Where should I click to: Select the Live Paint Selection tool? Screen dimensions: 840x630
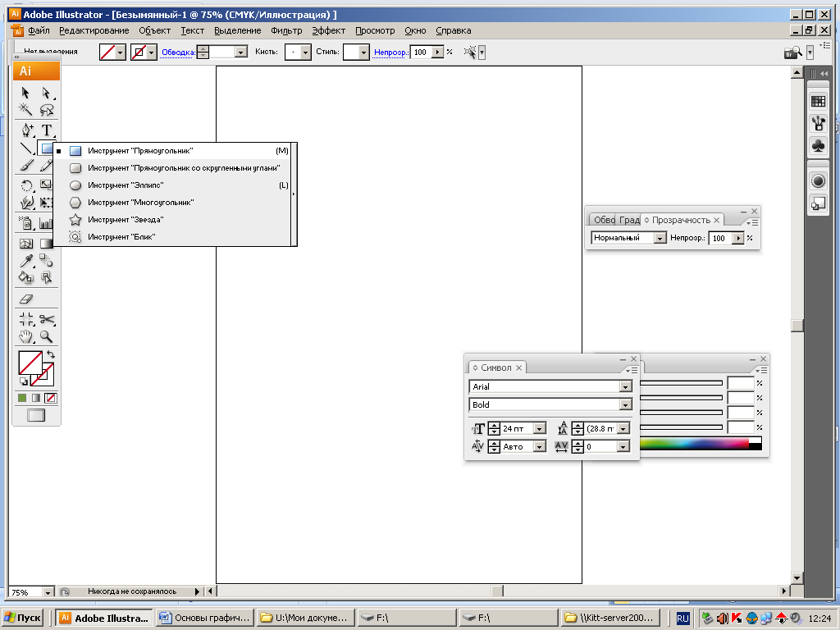[x=47, y=277]
